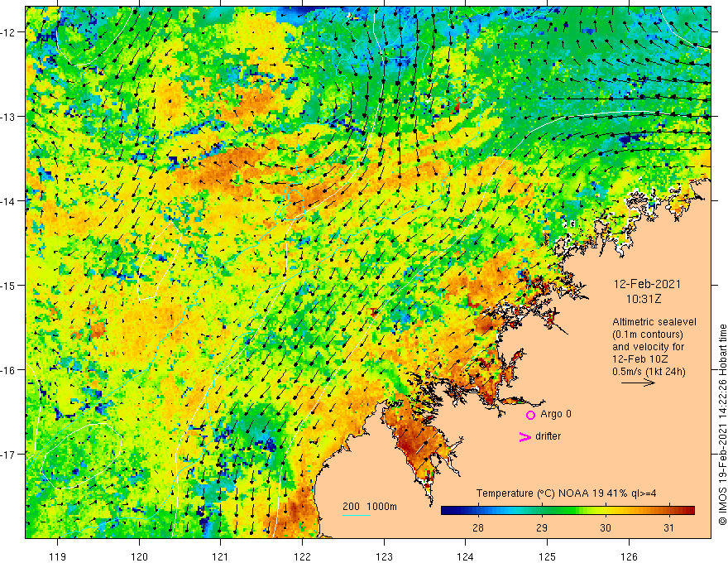Click the 0.5m/s (1kt 24h) text
This screenshot has height=563, width=728.
click(x=649, y=372)
